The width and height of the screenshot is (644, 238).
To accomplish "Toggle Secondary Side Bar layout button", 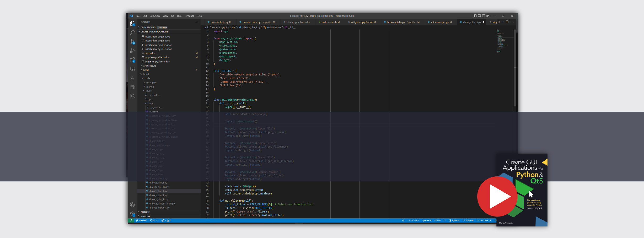I will [x=484, y=16].
